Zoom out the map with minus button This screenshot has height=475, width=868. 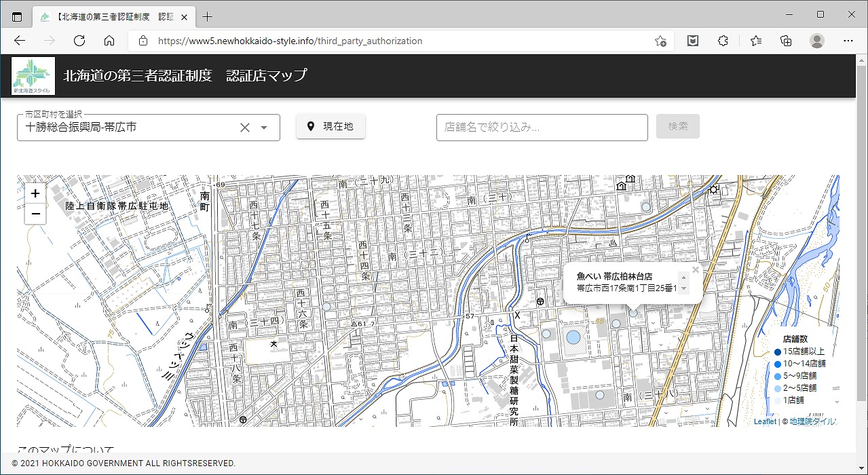click(35, 214)
